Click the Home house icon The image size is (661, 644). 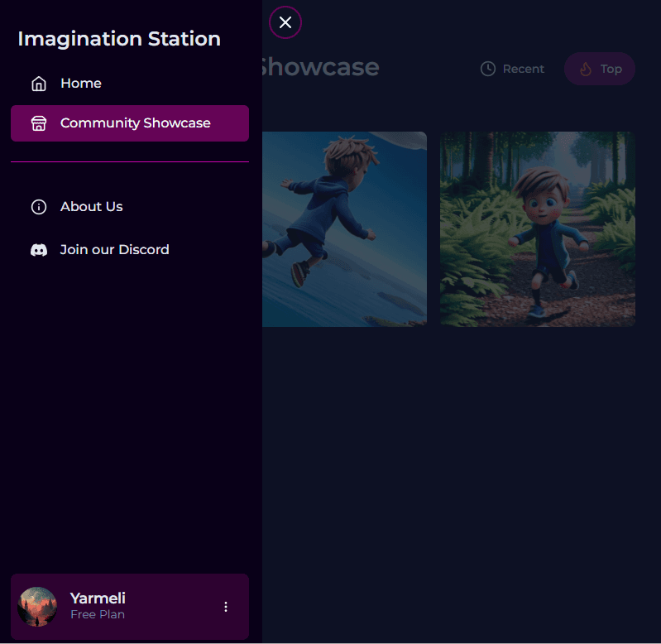click(38, 84)
